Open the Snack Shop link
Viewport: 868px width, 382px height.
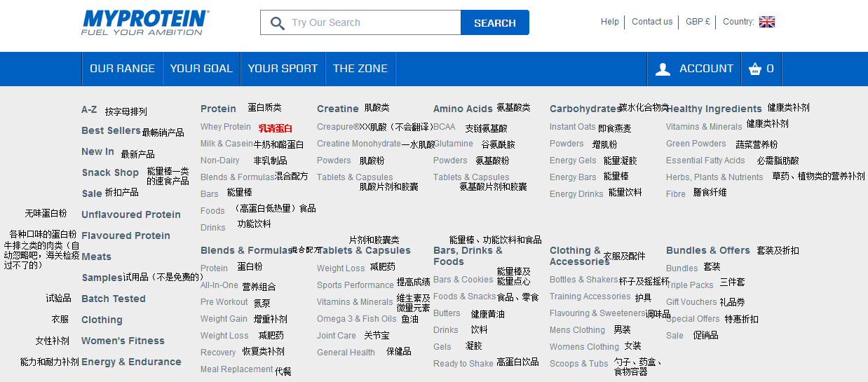click(110, 172)
